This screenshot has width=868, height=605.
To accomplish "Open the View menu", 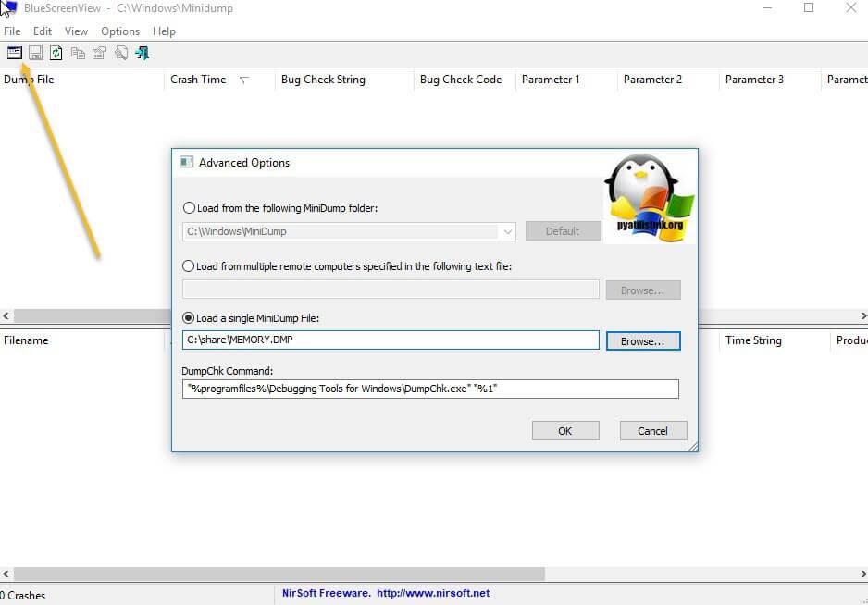I will point(76,31).
